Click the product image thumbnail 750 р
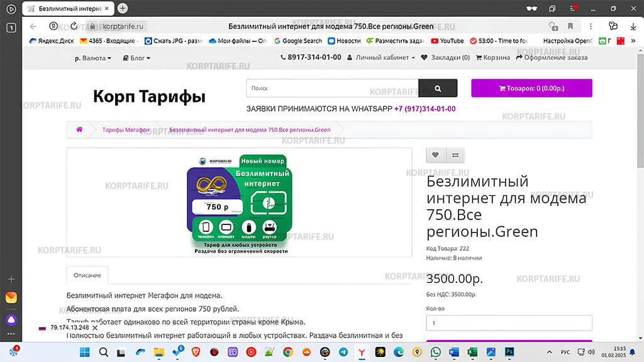This screenshot has width=644, height=362. coord(240,204)
